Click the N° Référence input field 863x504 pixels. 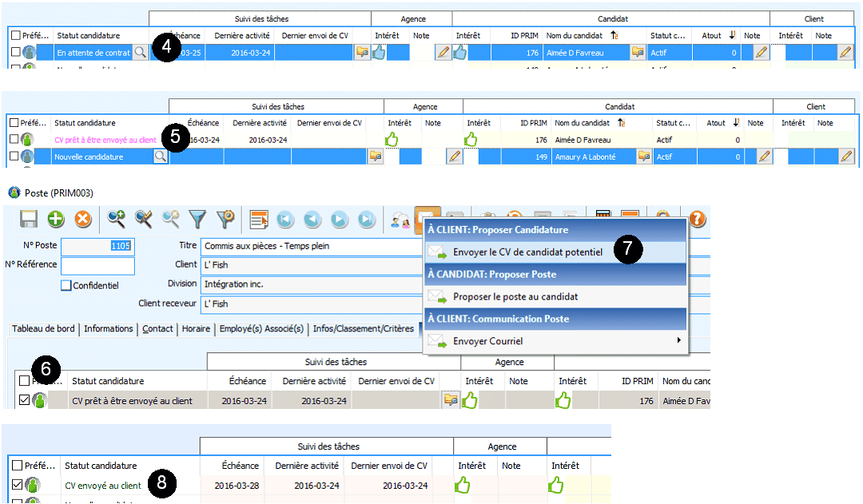coord(97,265)
